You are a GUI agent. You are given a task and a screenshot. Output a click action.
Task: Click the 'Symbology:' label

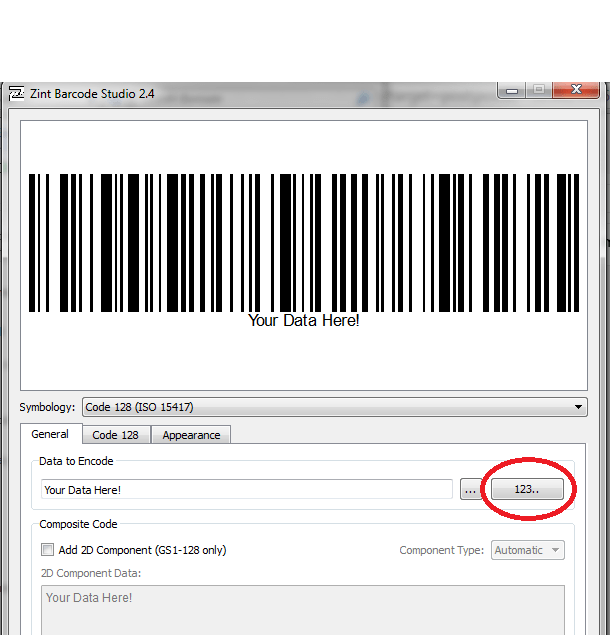tap(47, 407)
